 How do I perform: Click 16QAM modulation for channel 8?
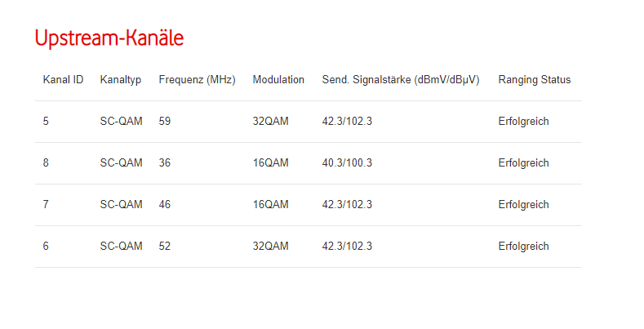[270, 163]
